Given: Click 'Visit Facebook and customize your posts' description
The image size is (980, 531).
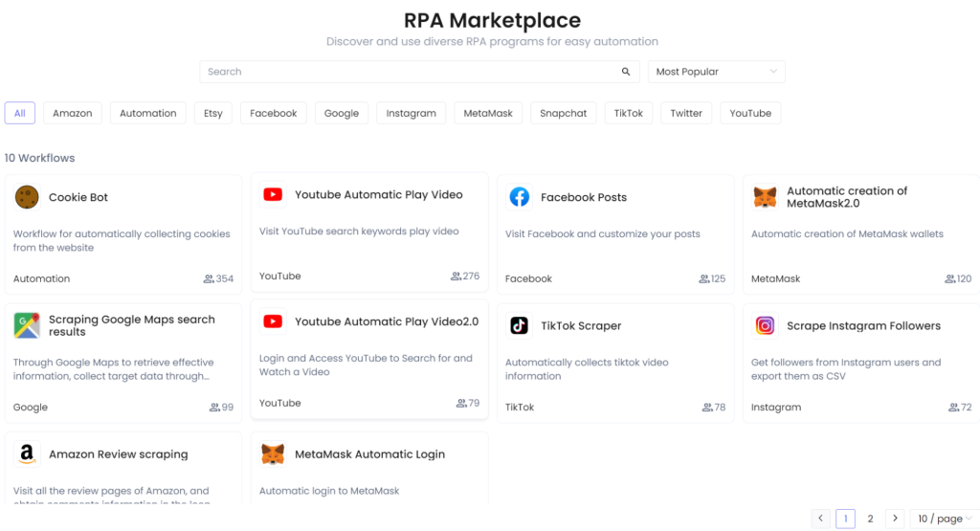Looking at the screenshot, I should pyautogui.click(x=603, y=234).
